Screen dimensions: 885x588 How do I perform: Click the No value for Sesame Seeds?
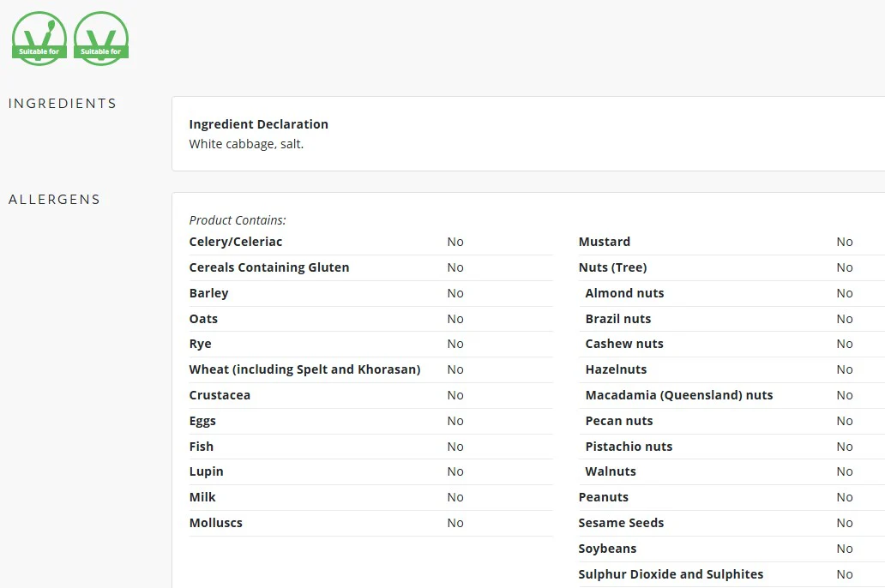tap(845, 523)
